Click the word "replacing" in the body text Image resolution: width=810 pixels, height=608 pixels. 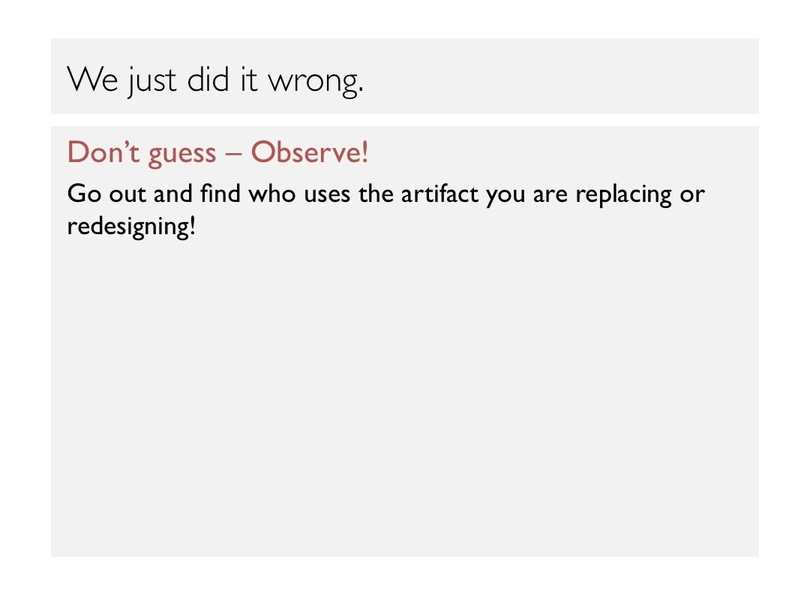617,195
